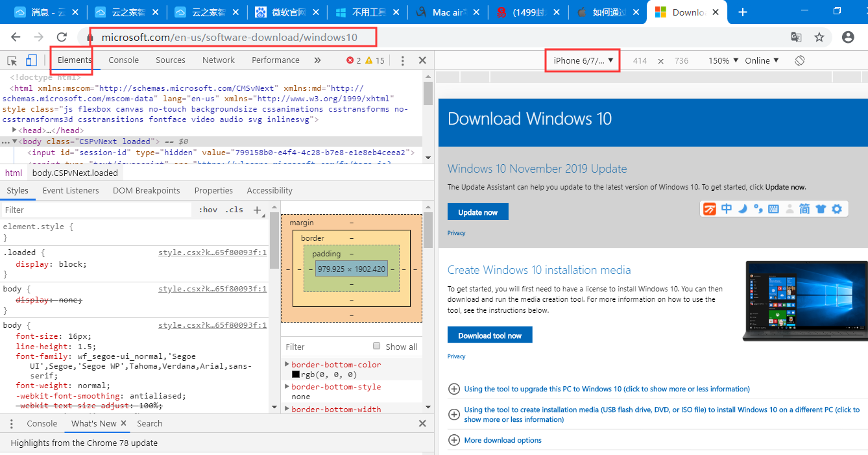
Task: Open a new browser tab
Action: click(x=743, y=12)
